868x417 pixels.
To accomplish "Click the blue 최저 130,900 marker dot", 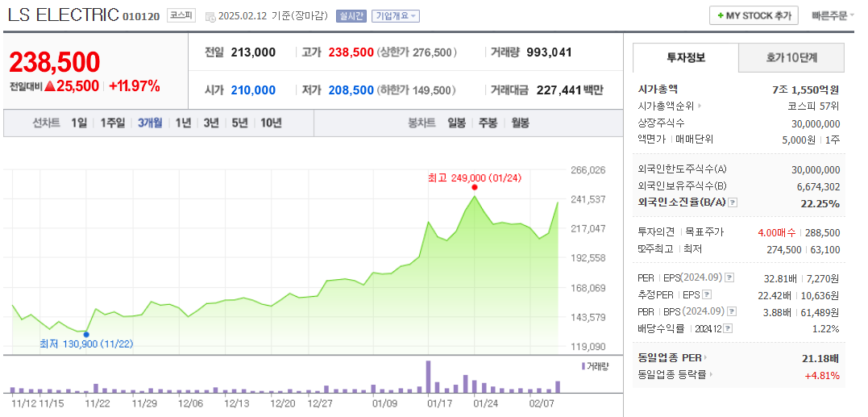I will pyautogui.click(x=86, y=334).
